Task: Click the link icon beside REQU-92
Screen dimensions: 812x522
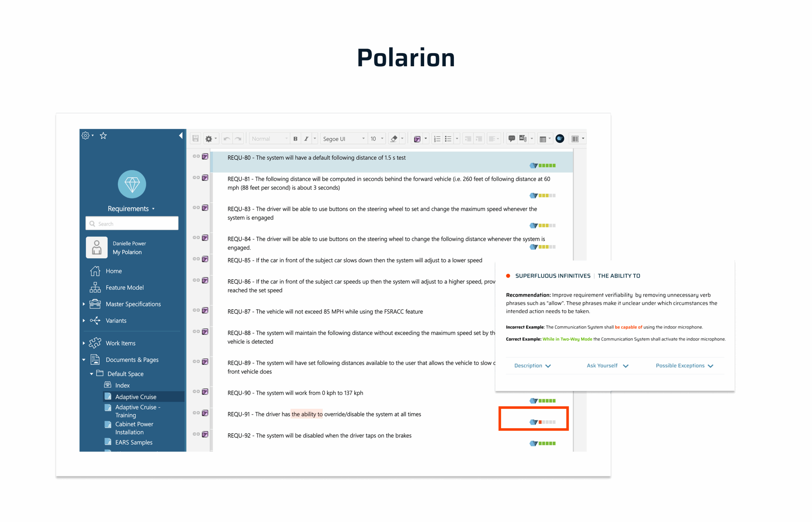Action: coord(196,434)
